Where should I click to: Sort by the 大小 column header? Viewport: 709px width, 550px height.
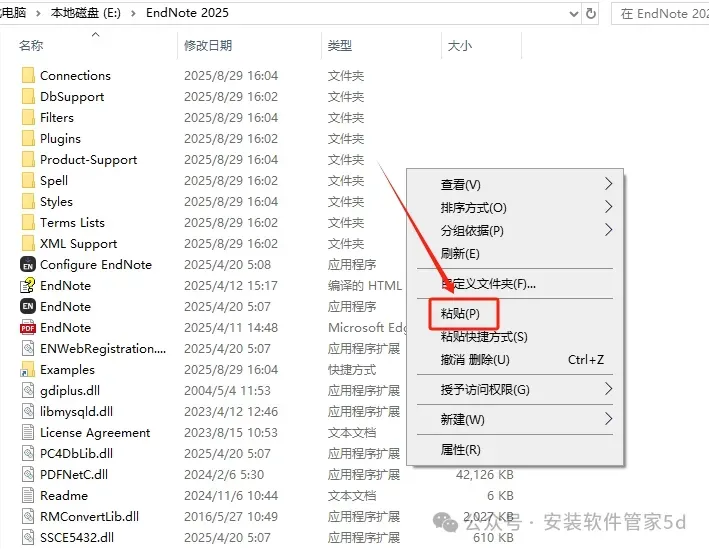[460, 46]
